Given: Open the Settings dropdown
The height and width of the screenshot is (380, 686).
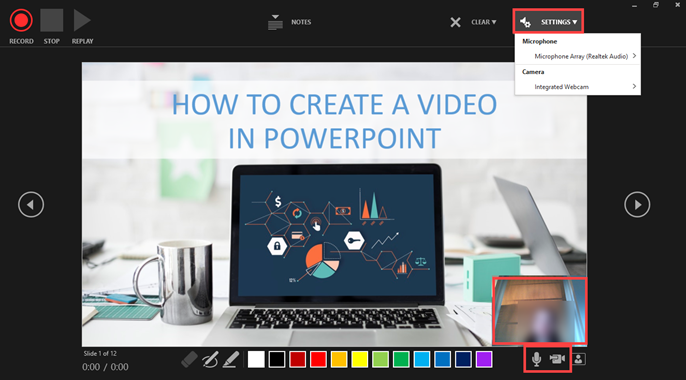Looking at the screenshot, I should [548, 21].
